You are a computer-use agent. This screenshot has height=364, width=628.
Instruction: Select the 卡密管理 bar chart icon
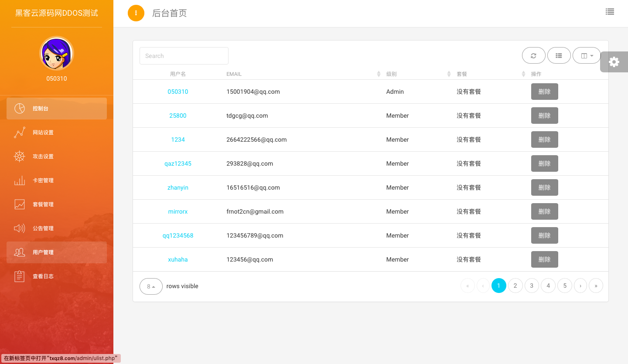click(20, 180)
